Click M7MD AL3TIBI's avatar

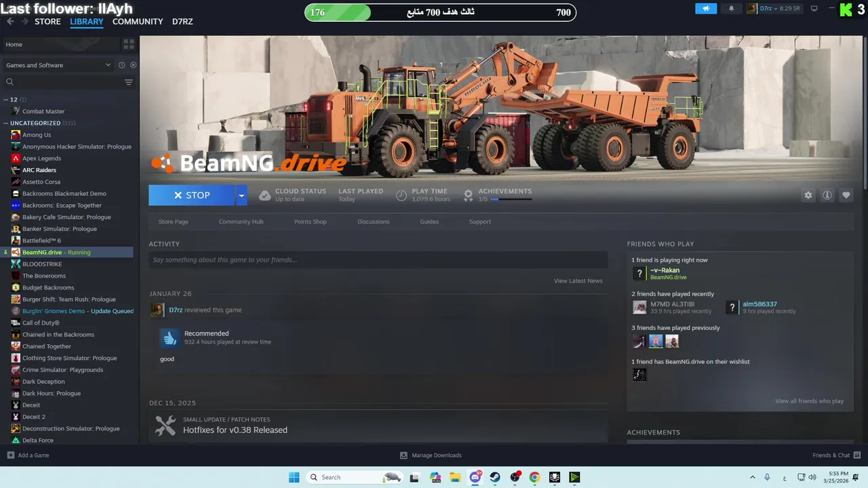pos(639,307)
